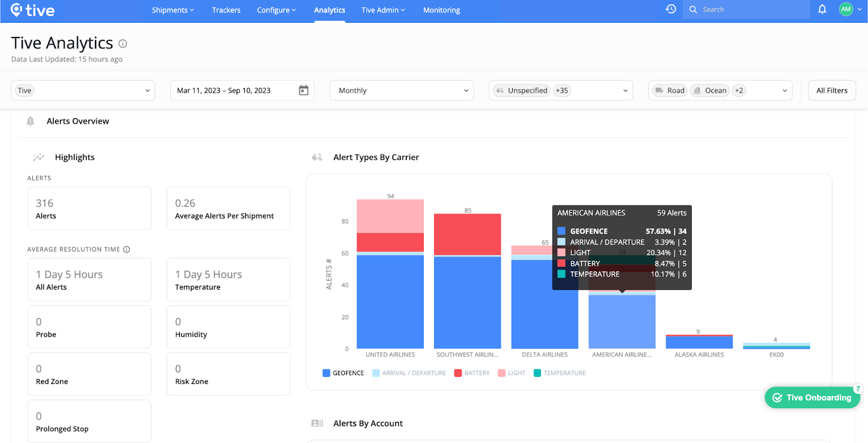Open the history clock icon

coord(671,9)
